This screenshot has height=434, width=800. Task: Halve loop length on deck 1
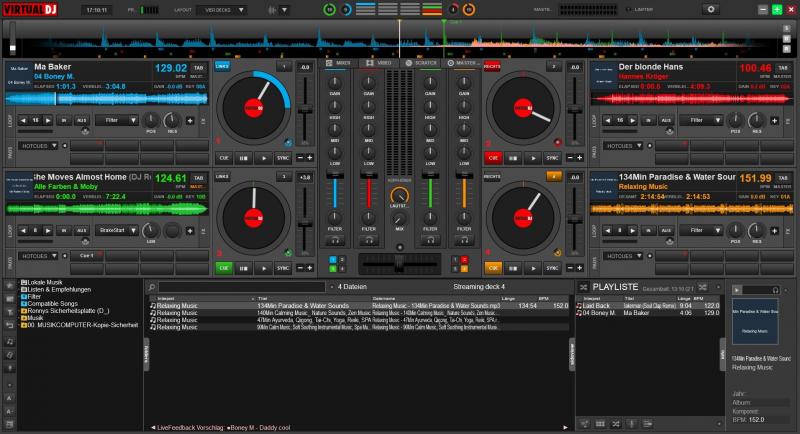click(23, 120)
